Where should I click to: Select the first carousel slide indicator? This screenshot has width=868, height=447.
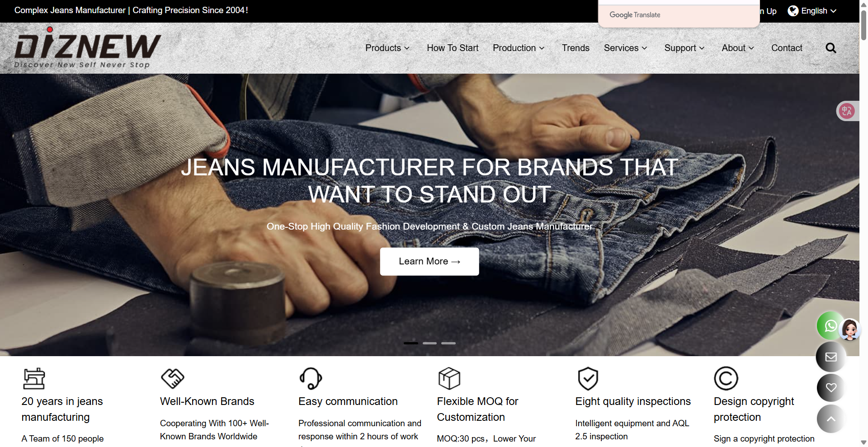[411, 343]
